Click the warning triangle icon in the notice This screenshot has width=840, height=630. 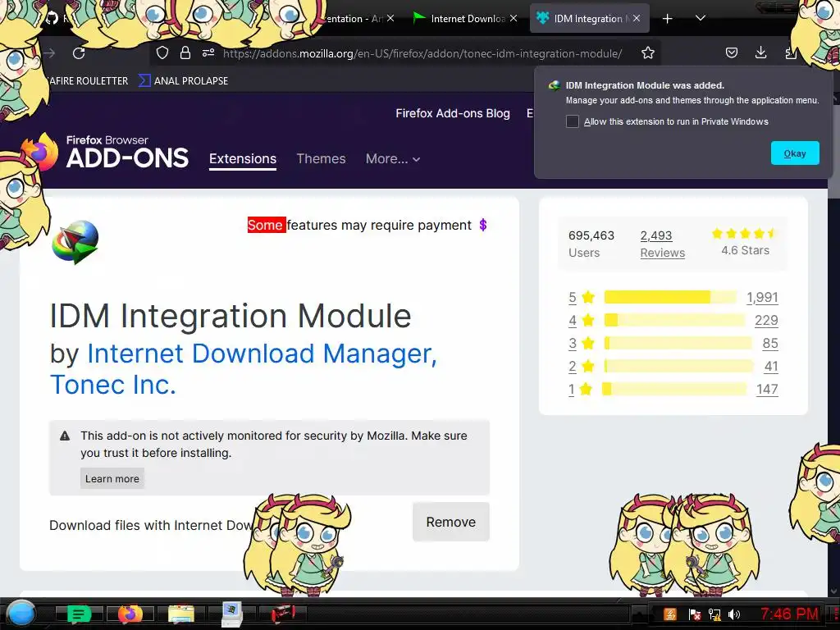click(x=65, y=436)
